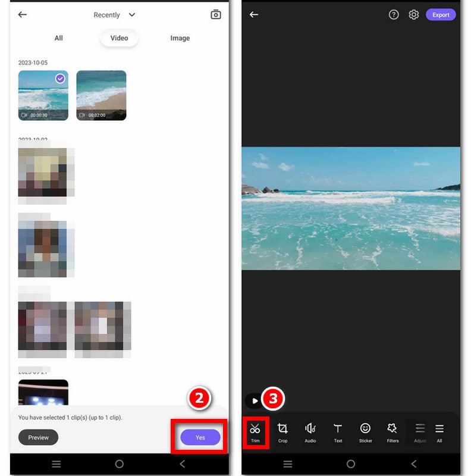The image size is (471, 476).
Task: Select the 00:02:00 beach video thumbnail
Action: [x=101, y=95]
